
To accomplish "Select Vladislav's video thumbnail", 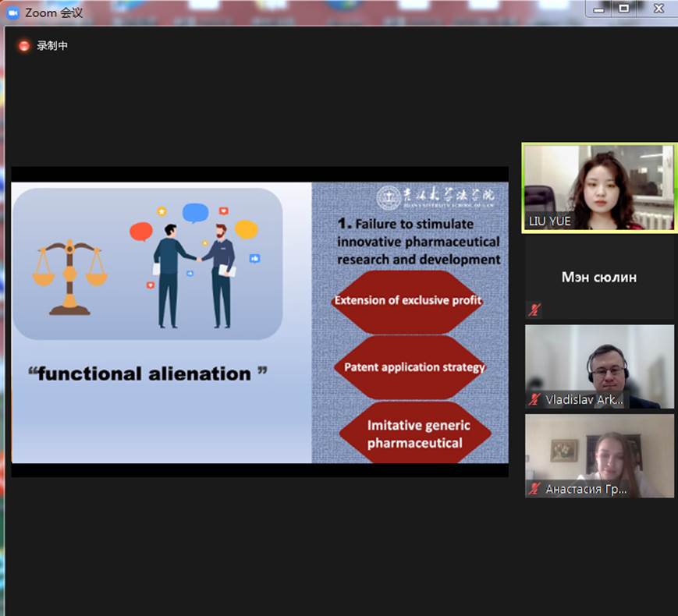I will point(598,366).
